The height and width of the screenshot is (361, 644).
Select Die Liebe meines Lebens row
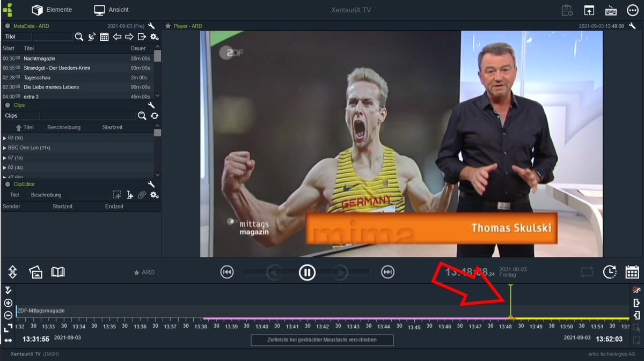point(78,87)
